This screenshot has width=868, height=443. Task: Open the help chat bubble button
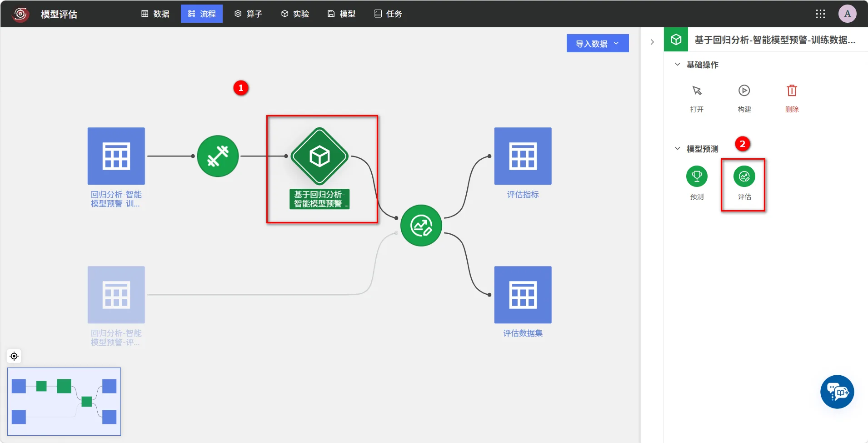[x=837, y=392]
